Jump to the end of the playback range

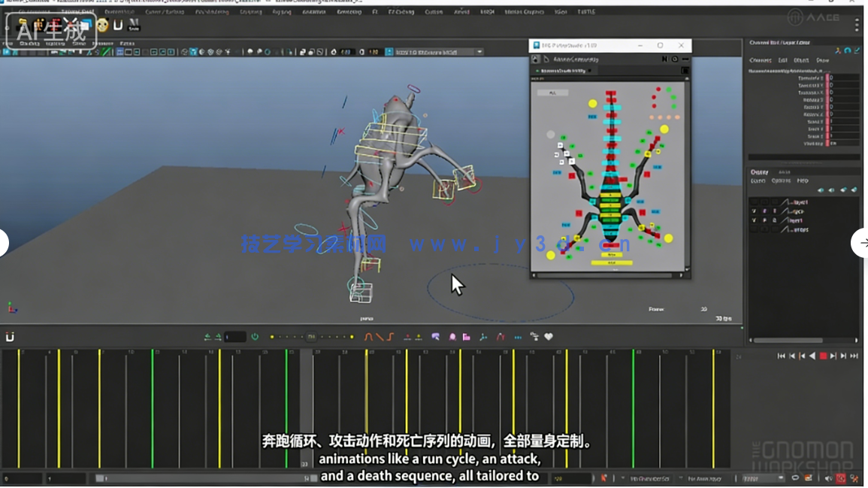[854, 356]
